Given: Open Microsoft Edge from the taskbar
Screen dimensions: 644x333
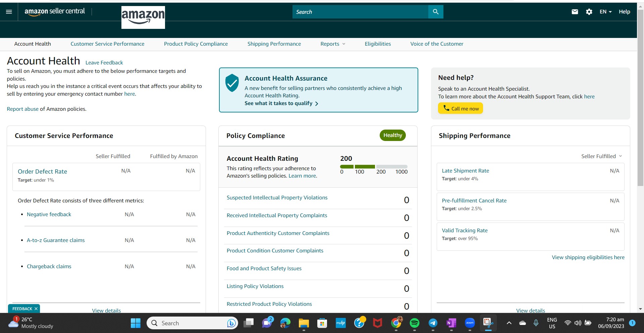Looking at the screenshot, I should click(285, 323).
